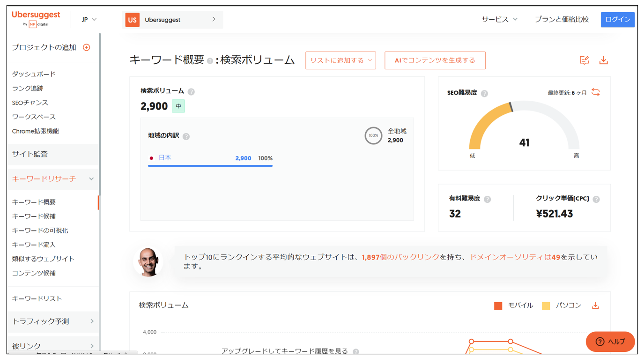644x357 pixels.
Task: Open SEOチャンス in sidebar
Action: tap(30, 103)
